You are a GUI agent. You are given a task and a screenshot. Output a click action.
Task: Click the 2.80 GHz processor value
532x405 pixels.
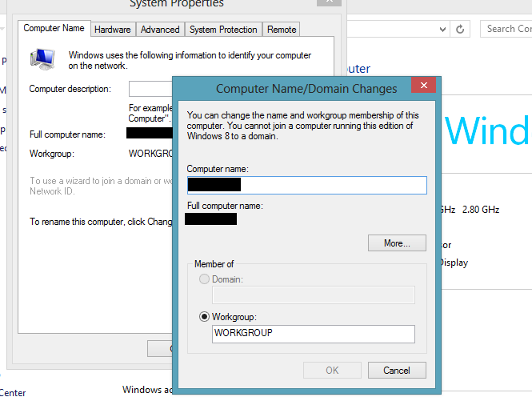click(x=481, y=210)
